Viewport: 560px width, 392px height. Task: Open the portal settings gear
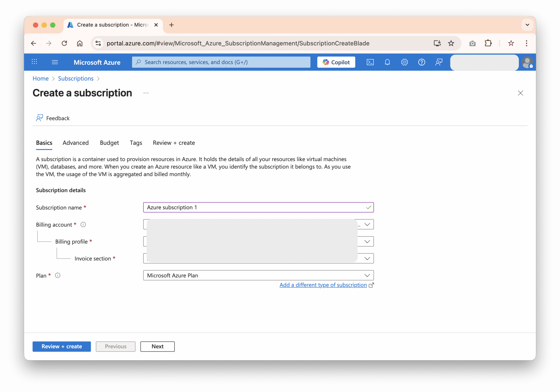(404, 62)
